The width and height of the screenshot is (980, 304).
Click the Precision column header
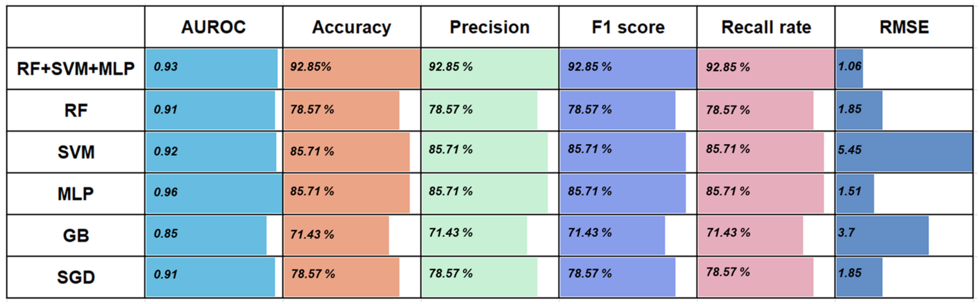[490, 27]
